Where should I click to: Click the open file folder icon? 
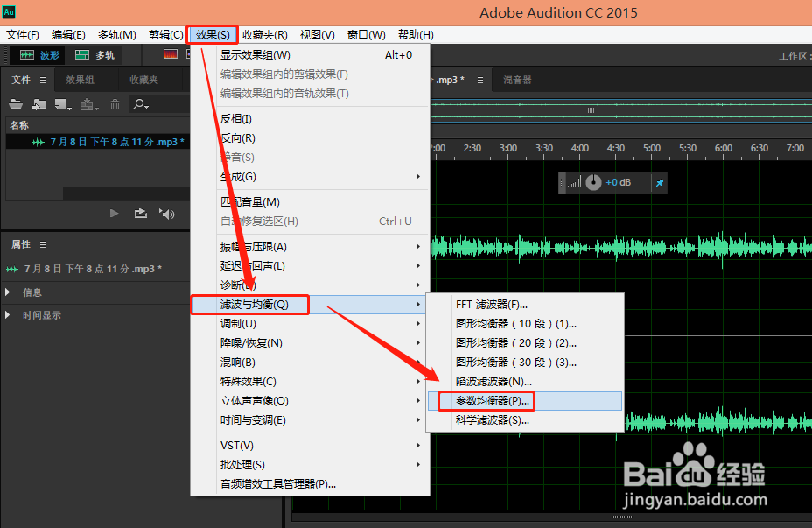click(16, 105)
